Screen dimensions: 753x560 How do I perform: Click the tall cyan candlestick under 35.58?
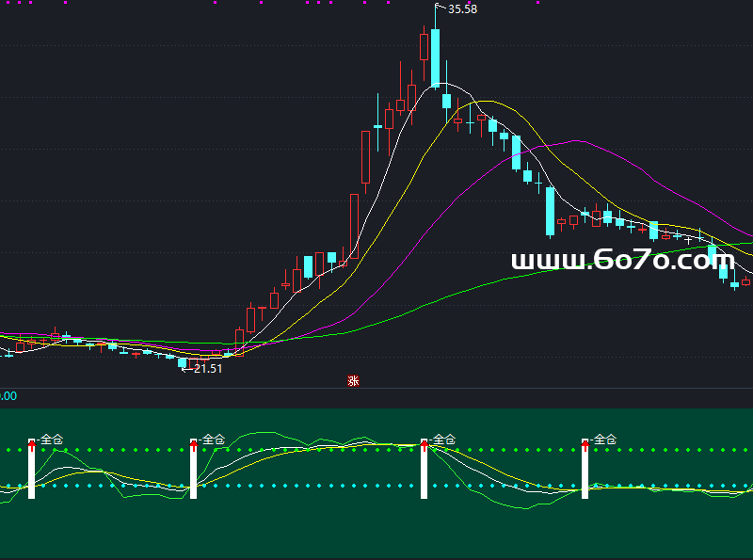pos(436,58)
